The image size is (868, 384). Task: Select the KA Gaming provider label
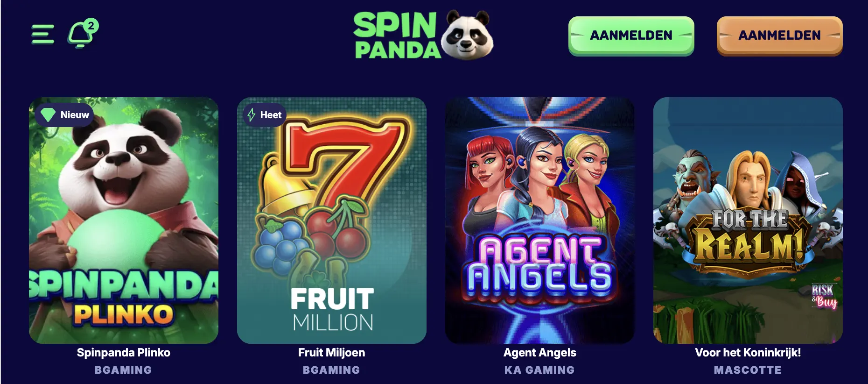click(539, 370)
